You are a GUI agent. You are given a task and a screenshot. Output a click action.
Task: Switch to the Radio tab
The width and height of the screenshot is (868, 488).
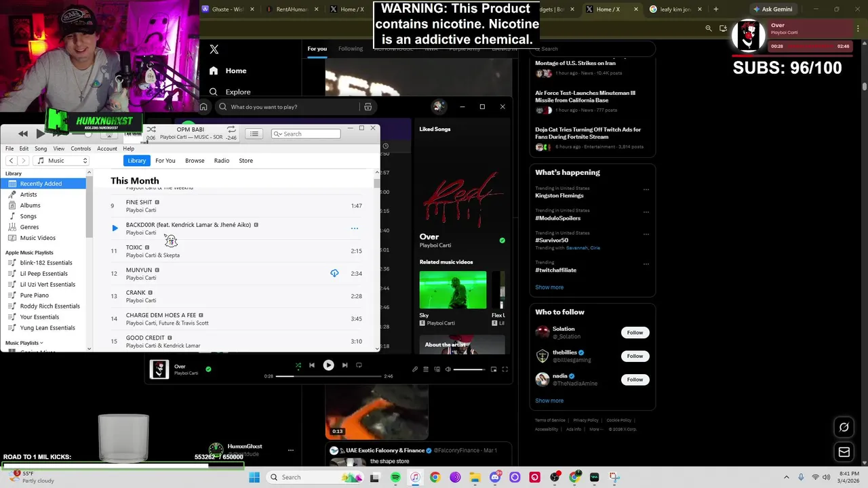pyautogui.click(x=222, y=161)
